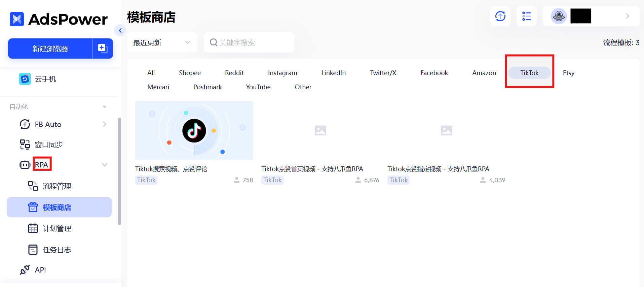Click the user avatar icon
This screenshot has width=644, height=287.
tap(559, 16)
